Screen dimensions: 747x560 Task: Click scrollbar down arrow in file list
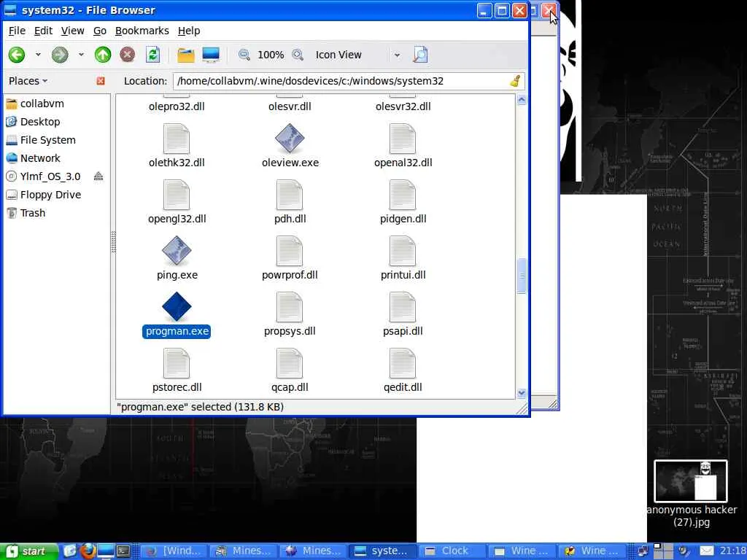click(522, 393)
